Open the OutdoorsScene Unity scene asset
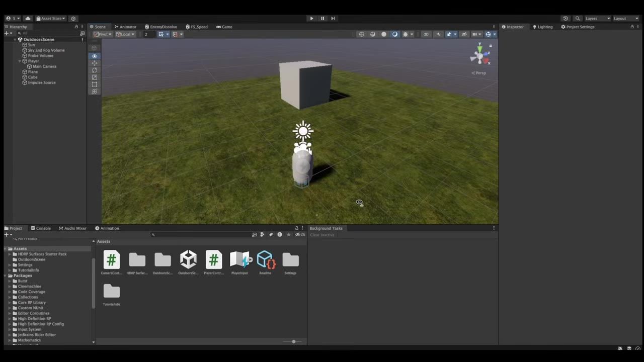The height and width of the screenshot is (362, 644). tap(188, 263)
